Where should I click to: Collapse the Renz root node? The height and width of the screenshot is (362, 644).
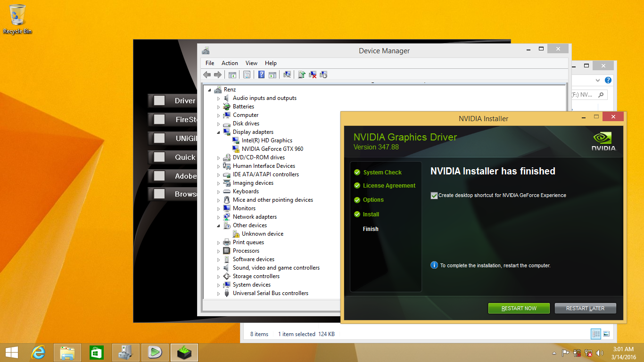(x=209, y=90)
